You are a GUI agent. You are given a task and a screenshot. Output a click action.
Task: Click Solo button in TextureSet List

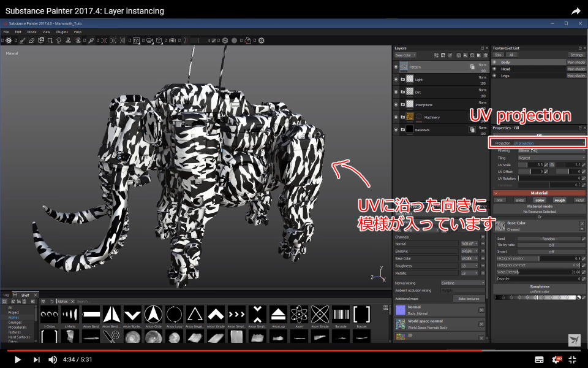pyautogui.click(x=498, y=55)
